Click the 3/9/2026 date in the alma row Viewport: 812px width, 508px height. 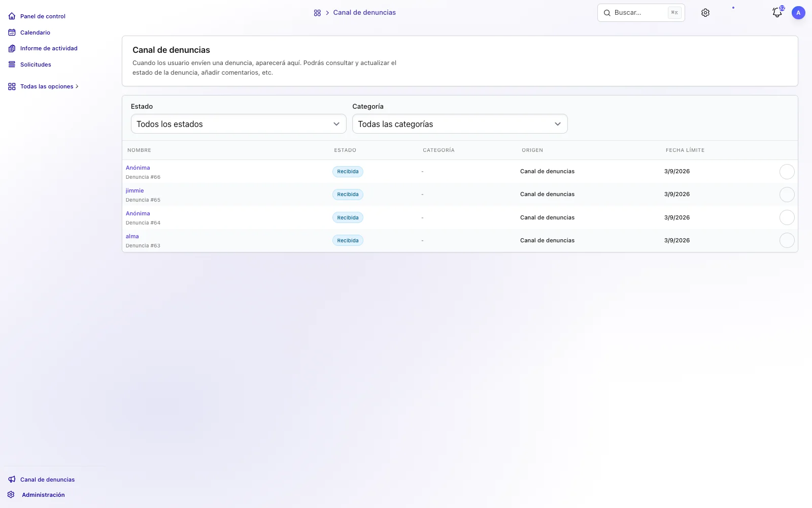[677, 240]
